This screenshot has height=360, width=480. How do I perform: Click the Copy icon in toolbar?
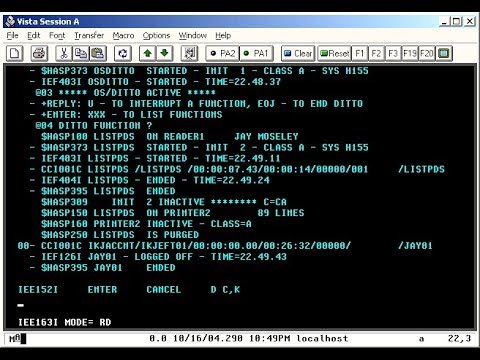pyautogui.click(x=81, y=53)
